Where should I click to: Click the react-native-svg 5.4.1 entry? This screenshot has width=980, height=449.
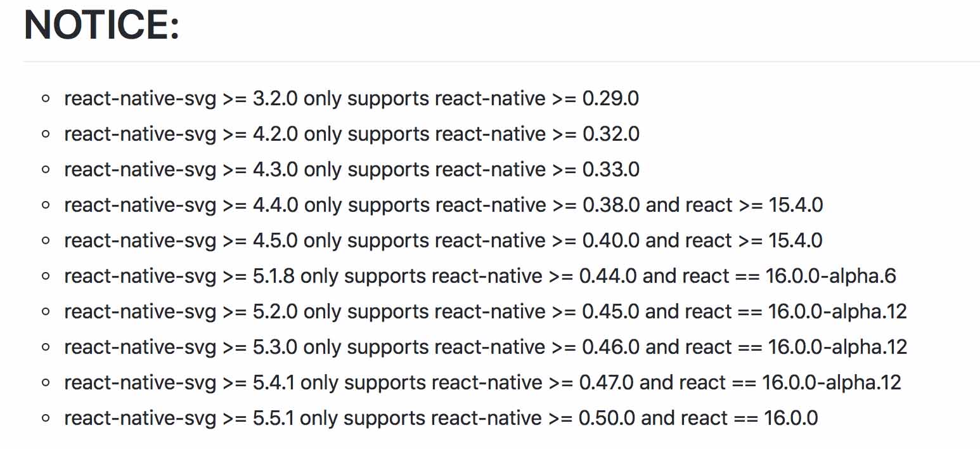point(482,383)
